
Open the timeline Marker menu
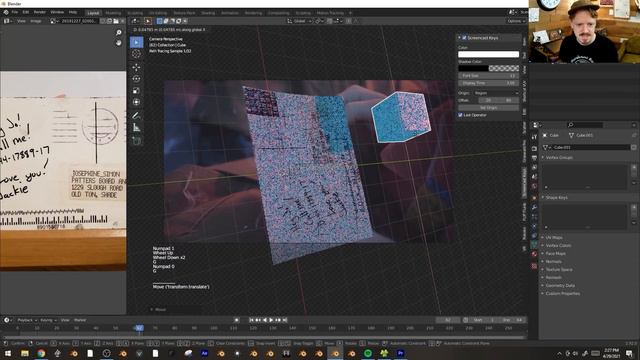(80, 320)
